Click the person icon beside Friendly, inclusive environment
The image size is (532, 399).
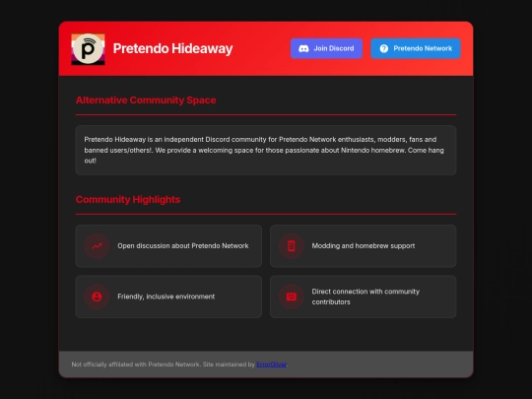tap(97, 297)
